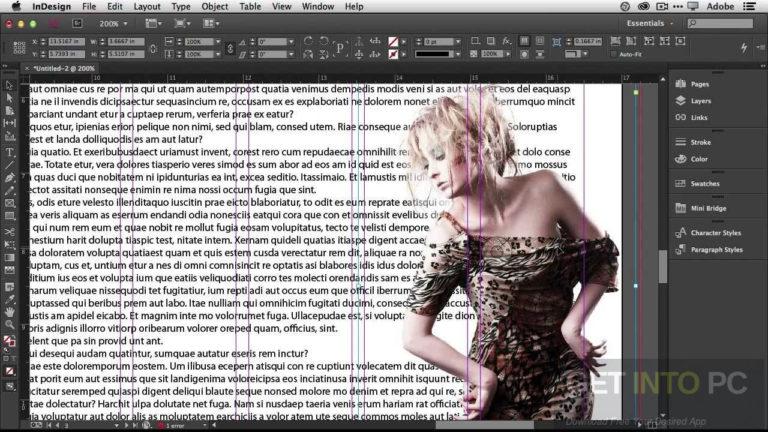Viewport: 768px width, 432px height.
Task: Open the Paragraph Styles panel
Action: [x=717, y=250]
